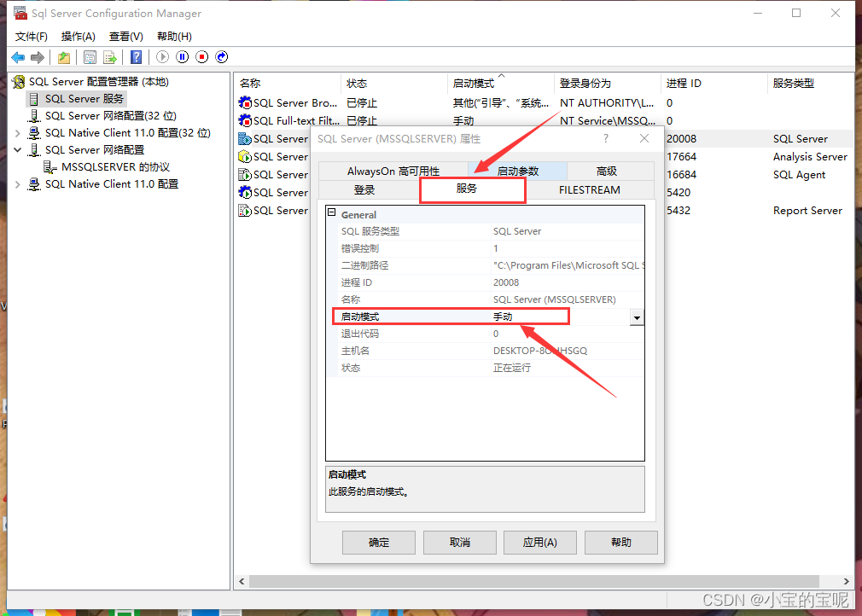Switch to the 启动参数 tab
The height and width of the screenshot is (616, 862).
[x=517, y=171]
